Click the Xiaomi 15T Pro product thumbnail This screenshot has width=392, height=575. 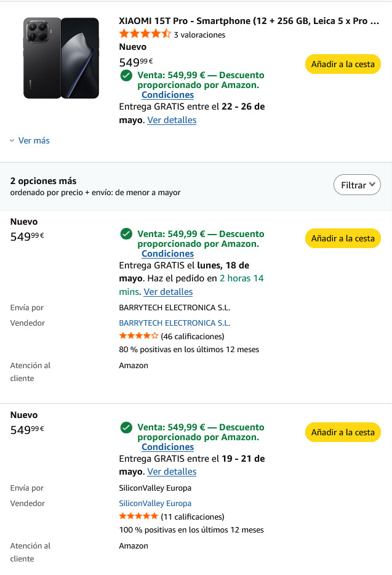[x=62, y=58]
